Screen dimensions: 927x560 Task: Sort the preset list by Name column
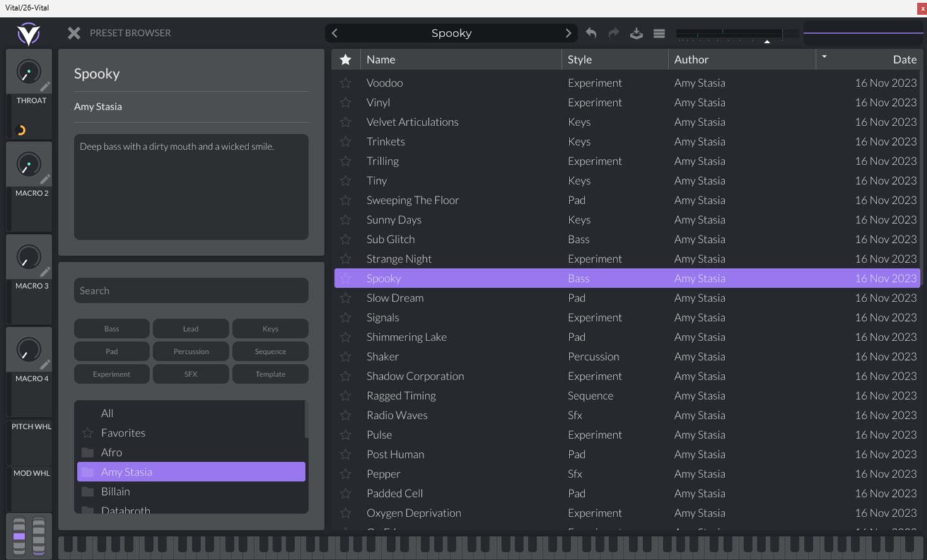click(461, 59)
